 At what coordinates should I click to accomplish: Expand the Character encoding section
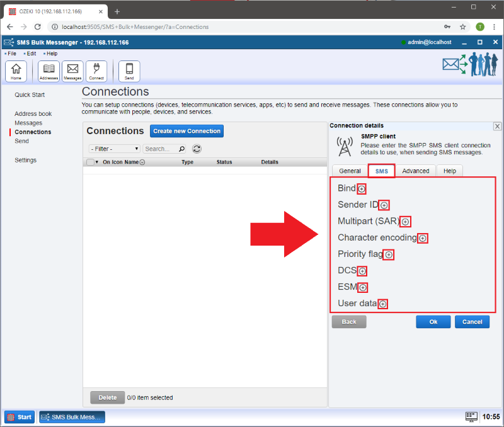point(423,238)
